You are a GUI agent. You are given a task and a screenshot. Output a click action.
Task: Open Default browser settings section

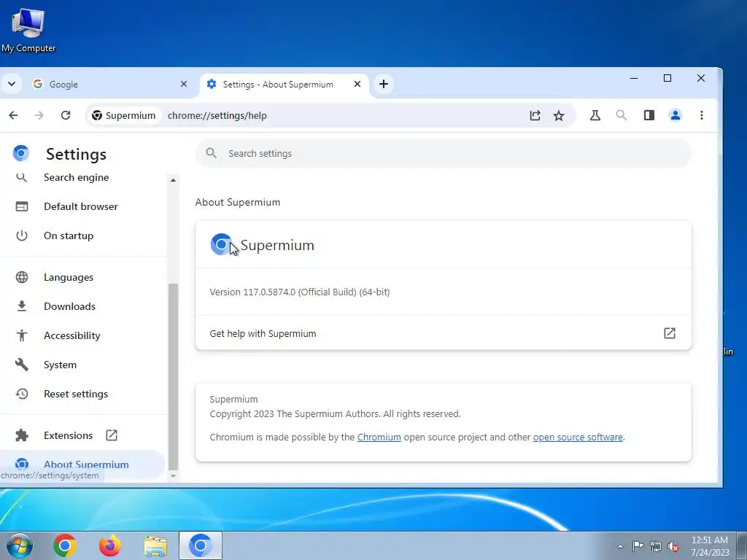point(80,206)
